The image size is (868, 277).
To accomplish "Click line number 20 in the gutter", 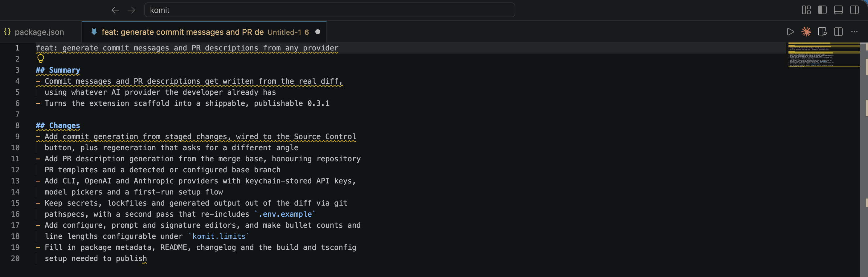I will pyautogui.click(x=15, y=259).
